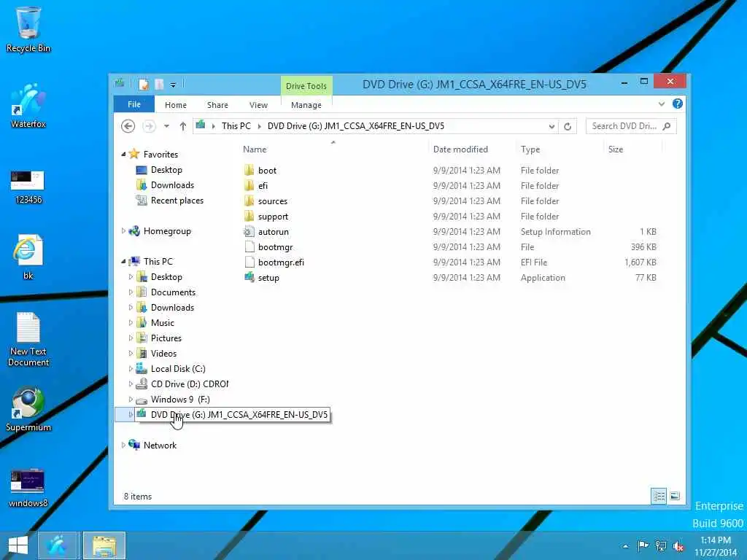This screenshot has height=560, width=747.
Task: Click the Properties quick access toolbar icon
Action: 144,85
